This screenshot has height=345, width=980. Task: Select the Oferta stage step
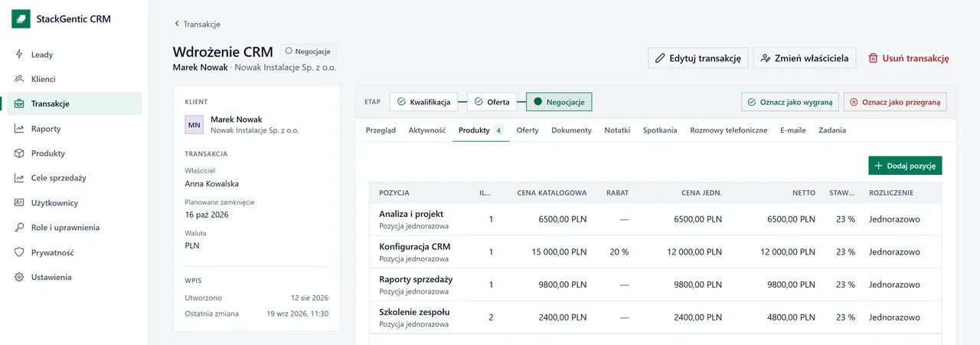tap(492, 102)
